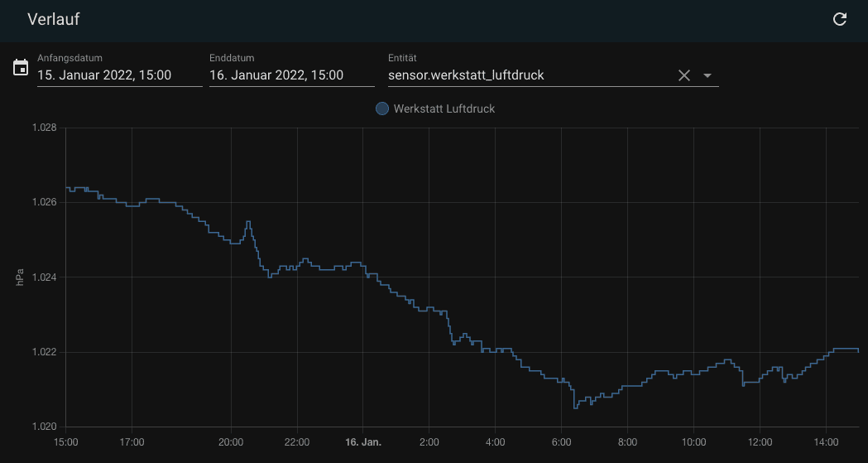Screen dimensions: 868x463
Task: Click the Verlauf page title
Action: pos(54,19)
